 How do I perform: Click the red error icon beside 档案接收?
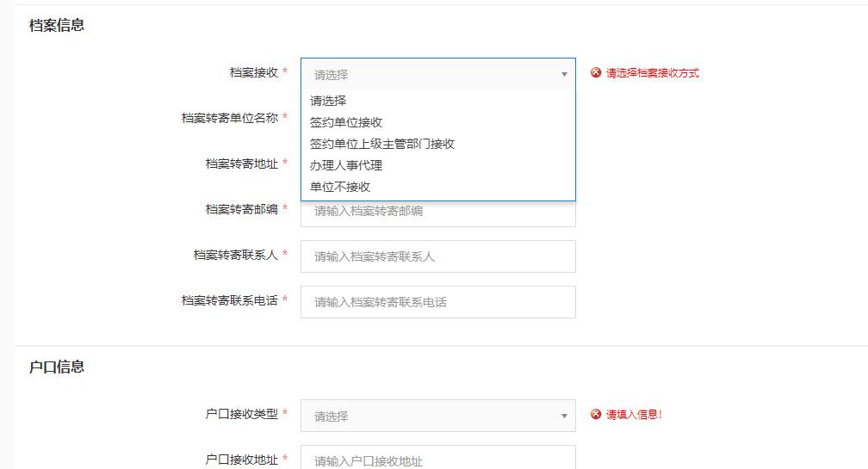[596, 73]
